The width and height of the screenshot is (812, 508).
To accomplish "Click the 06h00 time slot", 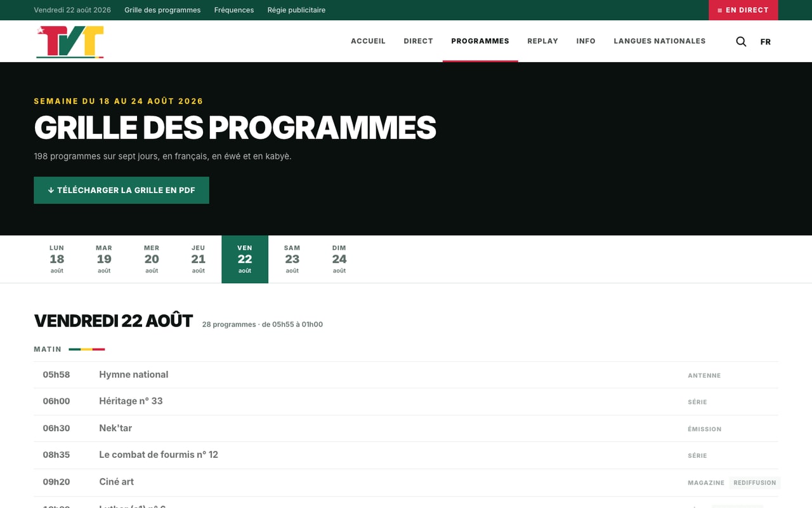I will 56,401.
